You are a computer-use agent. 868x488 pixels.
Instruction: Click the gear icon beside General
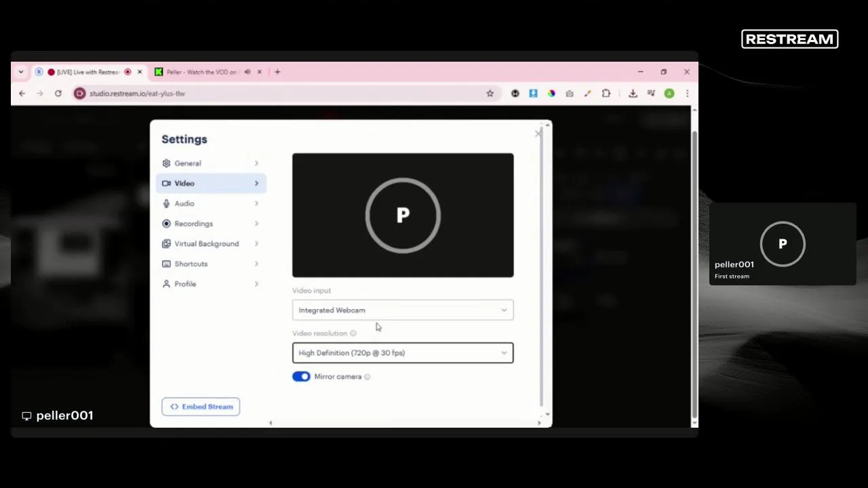pos(166,163)
